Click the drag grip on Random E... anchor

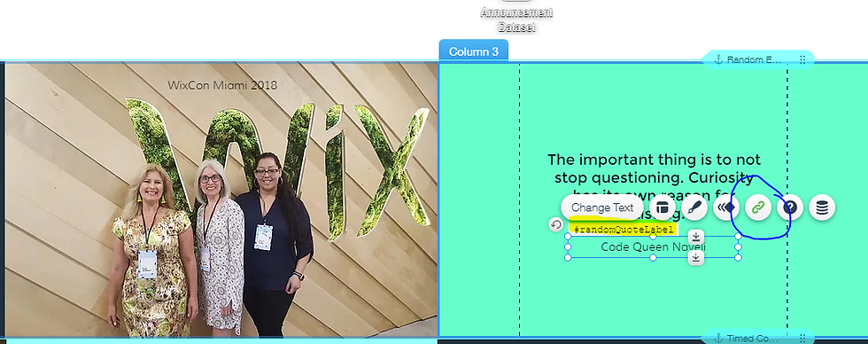click(802, 59)
